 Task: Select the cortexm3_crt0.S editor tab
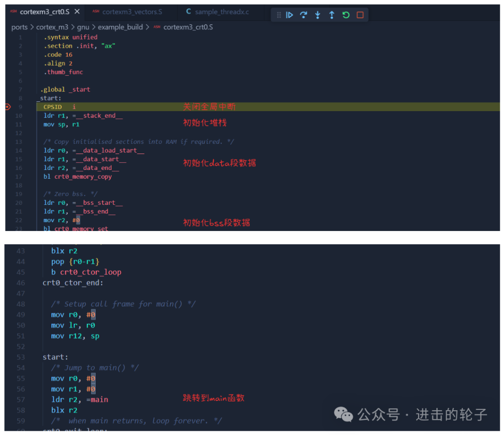point(44,12)
